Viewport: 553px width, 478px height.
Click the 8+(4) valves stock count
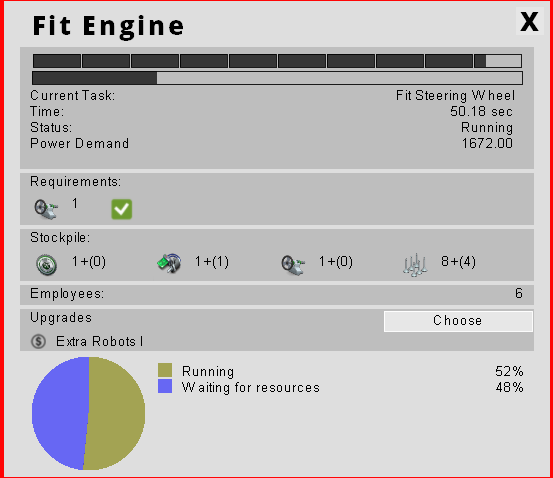(x=458, y=262)
